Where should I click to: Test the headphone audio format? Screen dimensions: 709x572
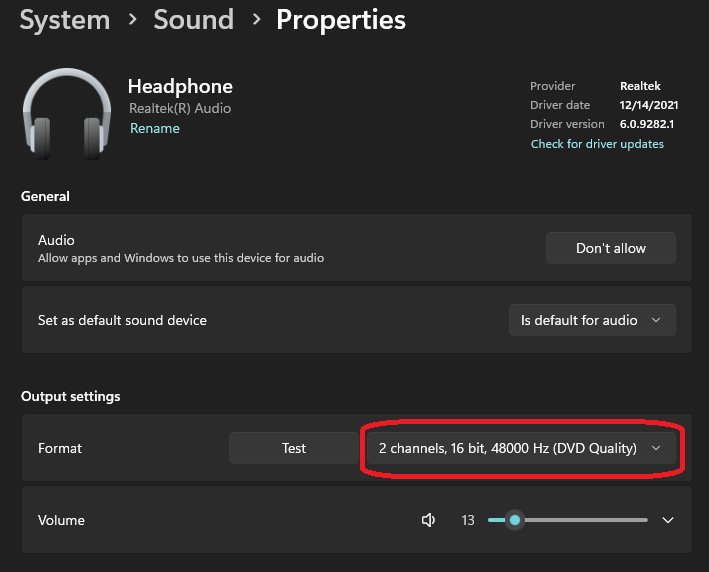[293, 448]
